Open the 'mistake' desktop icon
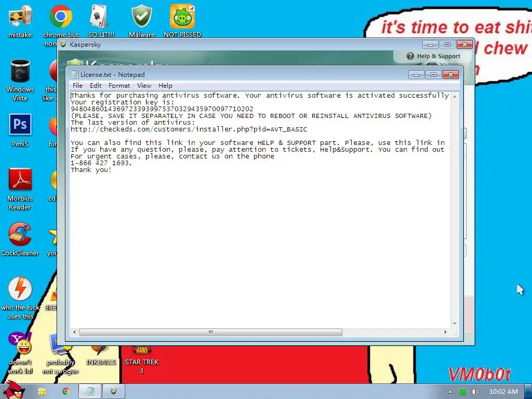Screen dimensions: 532x399 pos(20,21)
